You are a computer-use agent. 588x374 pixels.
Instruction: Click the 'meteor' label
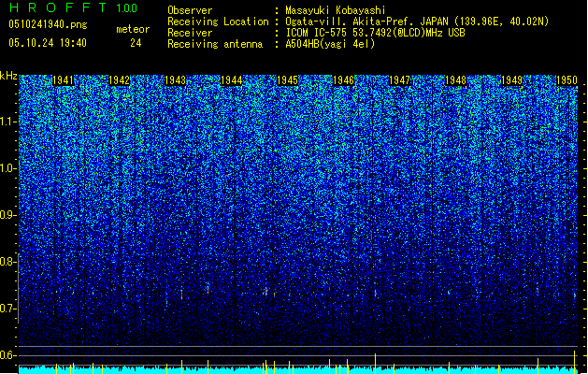click(x=133, y=29)
